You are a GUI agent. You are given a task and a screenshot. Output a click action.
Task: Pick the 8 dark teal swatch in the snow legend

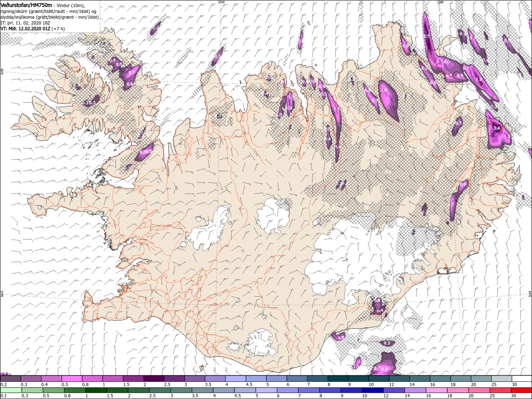coord(337,378)
